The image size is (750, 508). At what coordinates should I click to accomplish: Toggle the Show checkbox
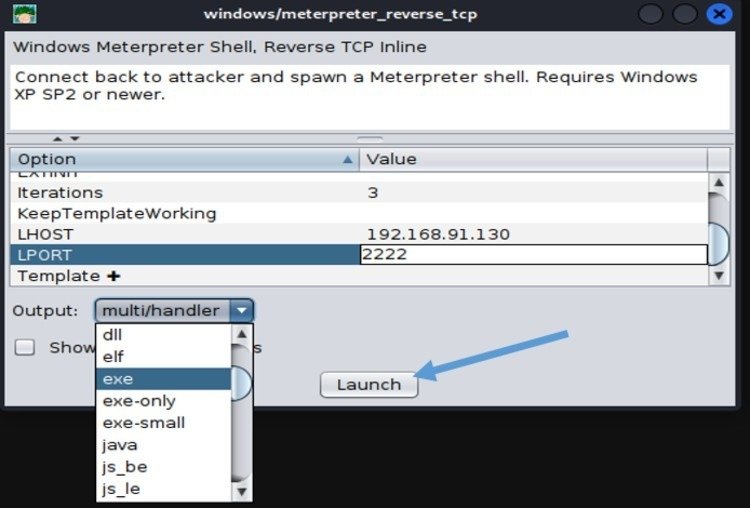coord(24,347)
